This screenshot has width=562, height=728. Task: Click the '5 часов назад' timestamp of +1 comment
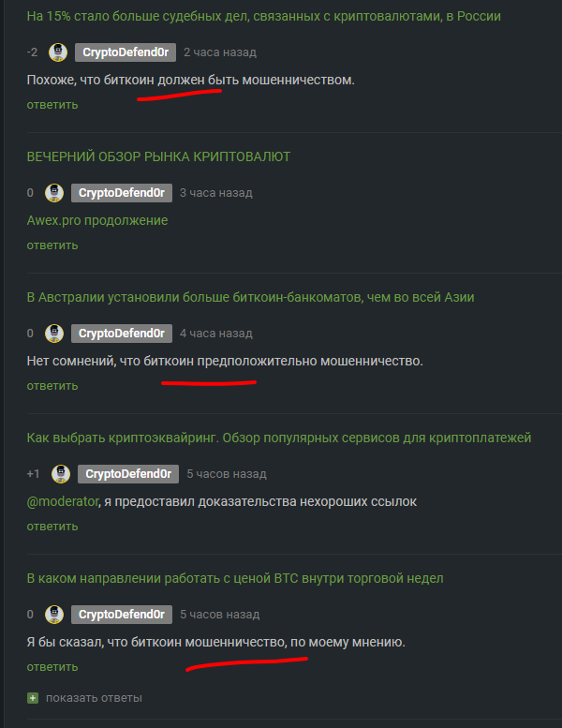pyautogui.click(x=227, y=474)
